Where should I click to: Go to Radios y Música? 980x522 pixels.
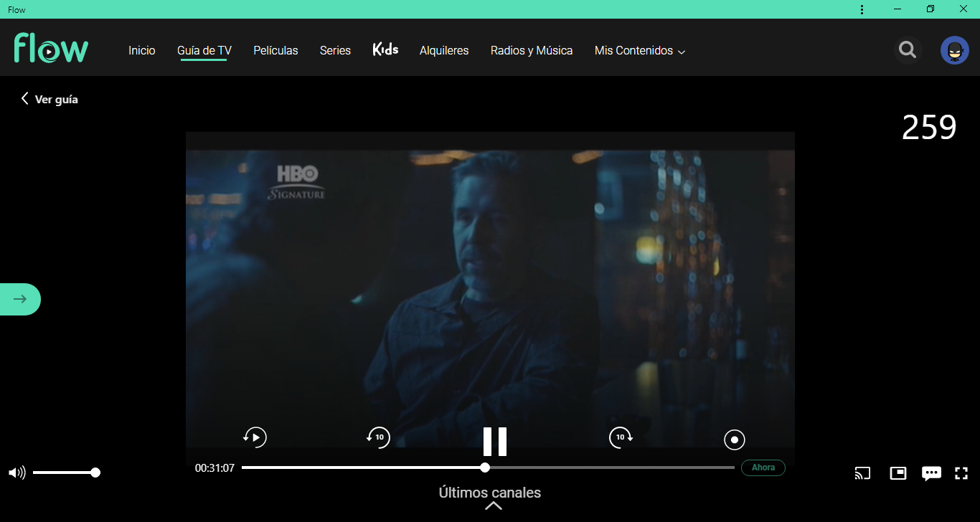[x=532, y=50]
